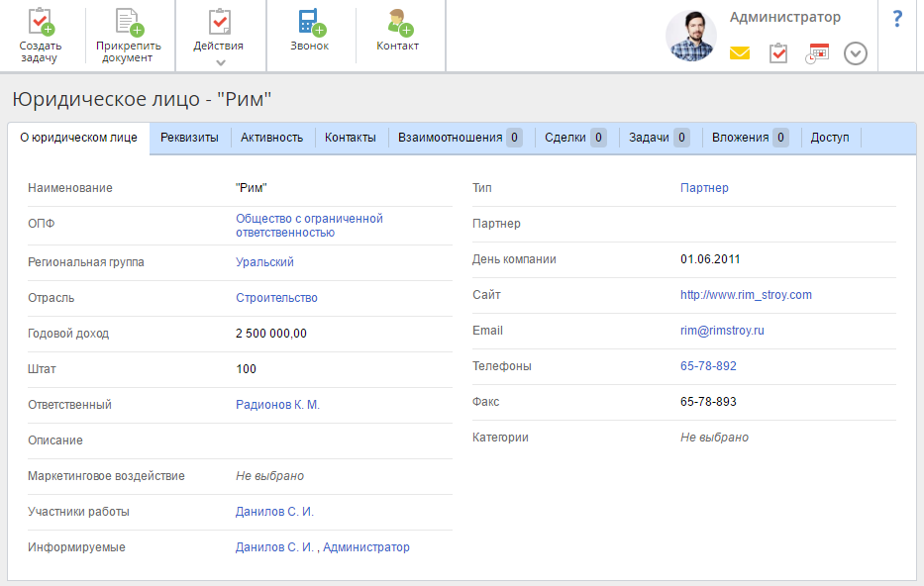This screenshot has width=924, height=586.
Task: Open the website link http://www.rim_stroy.com
Action: pyautogui.click(x=746, y=295)
